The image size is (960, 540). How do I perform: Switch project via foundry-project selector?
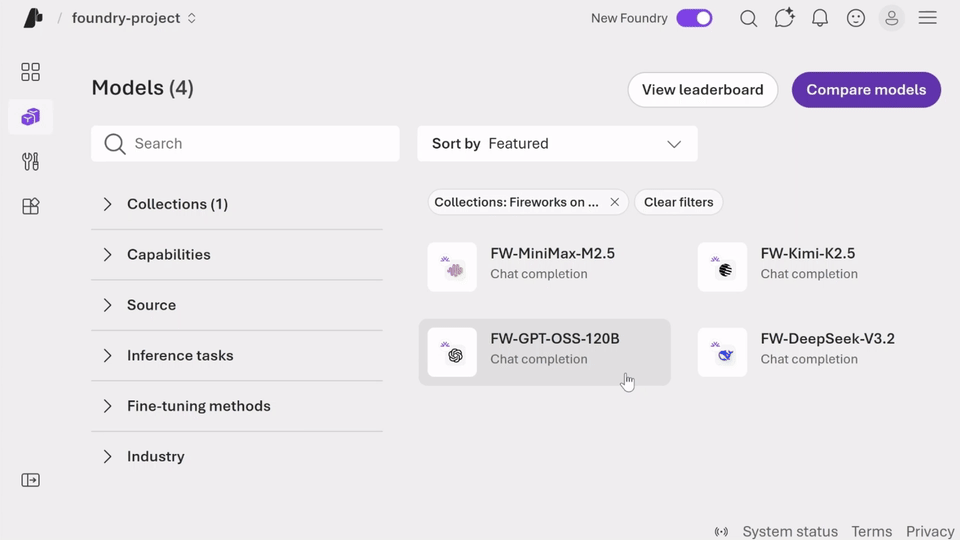[134, 18]
